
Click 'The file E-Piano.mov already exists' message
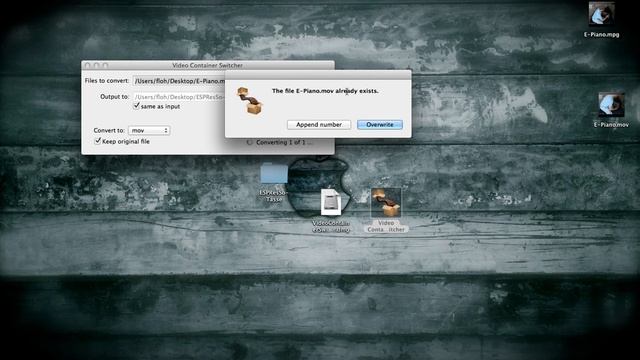pos(325,91)
